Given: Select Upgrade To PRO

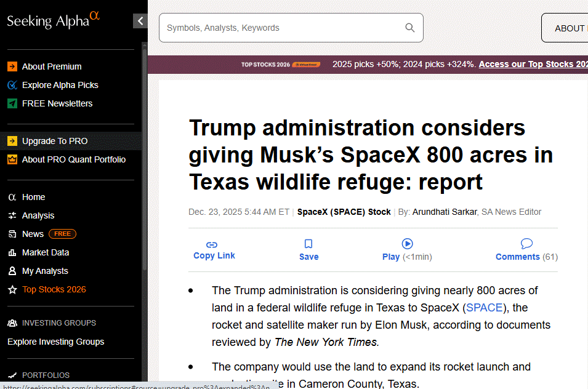Looking at the screenshot, I should click(55, 141).
